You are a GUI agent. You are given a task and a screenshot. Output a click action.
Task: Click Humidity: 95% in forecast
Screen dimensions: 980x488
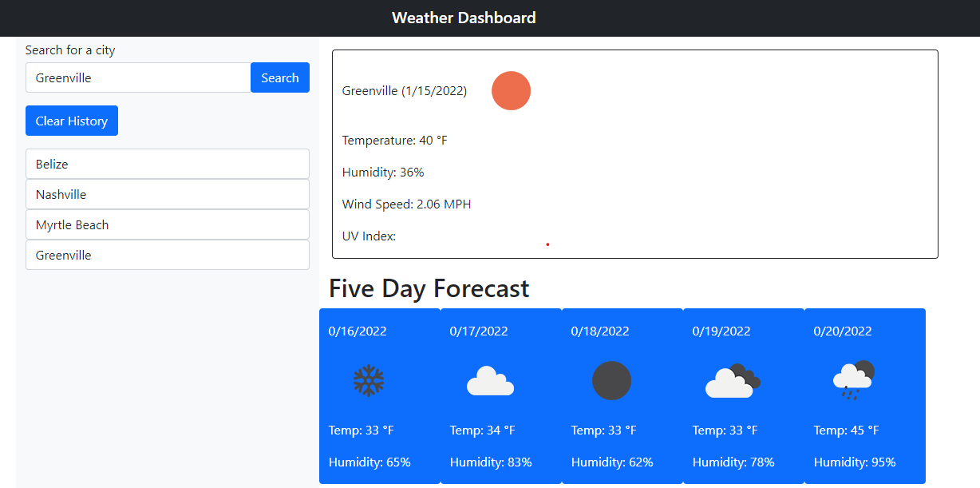pos(855,462)
